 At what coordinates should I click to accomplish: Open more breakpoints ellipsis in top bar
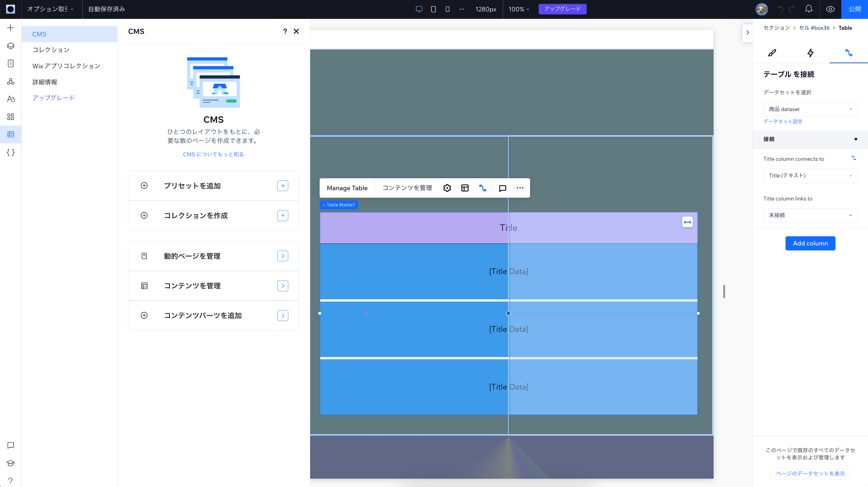point(462,9)
